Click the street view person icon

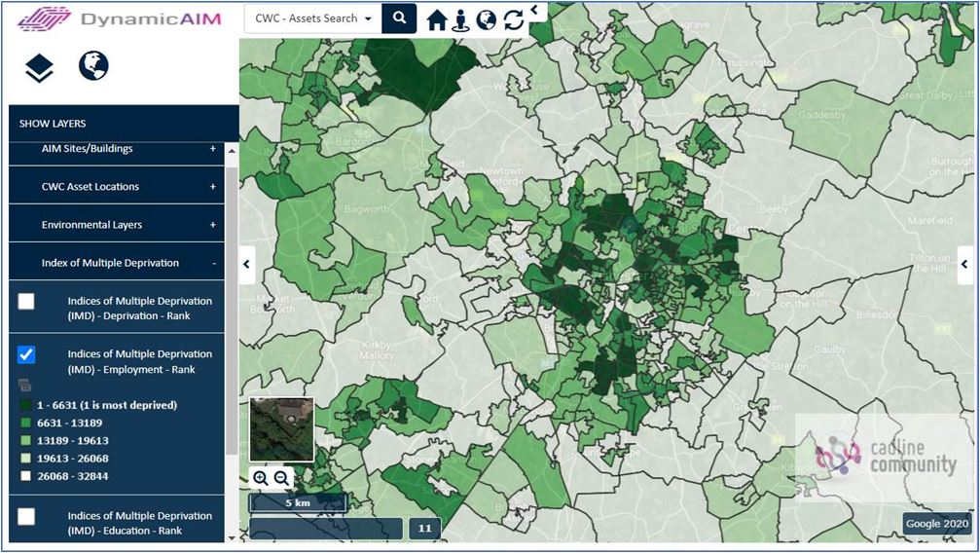pos(460,20)
